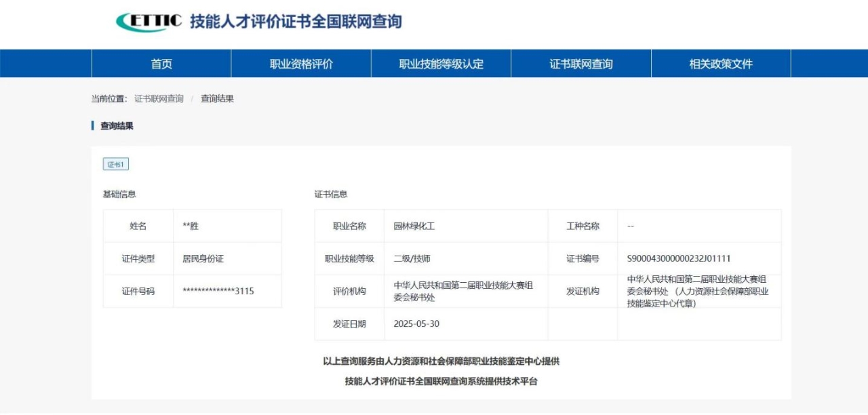Click the certificate number S900043000000232J01111

point(679,258)
